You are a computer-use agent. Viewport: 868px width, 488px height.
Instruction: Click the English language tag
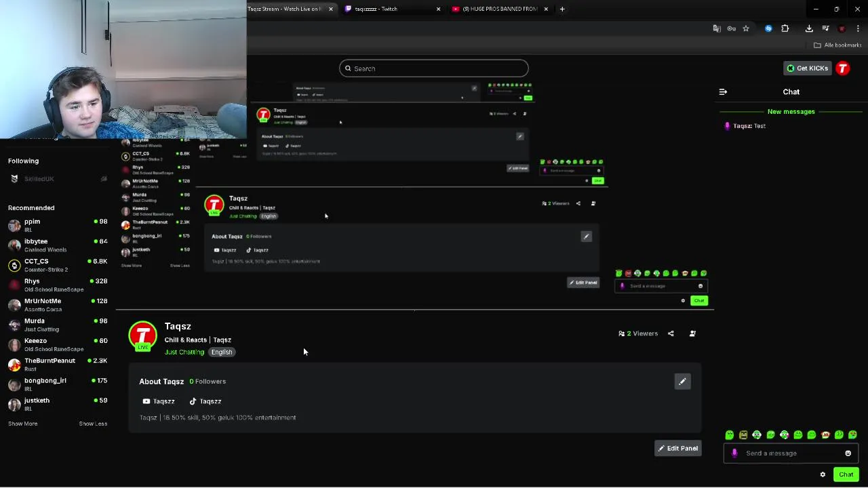click(x=222, y=352)
